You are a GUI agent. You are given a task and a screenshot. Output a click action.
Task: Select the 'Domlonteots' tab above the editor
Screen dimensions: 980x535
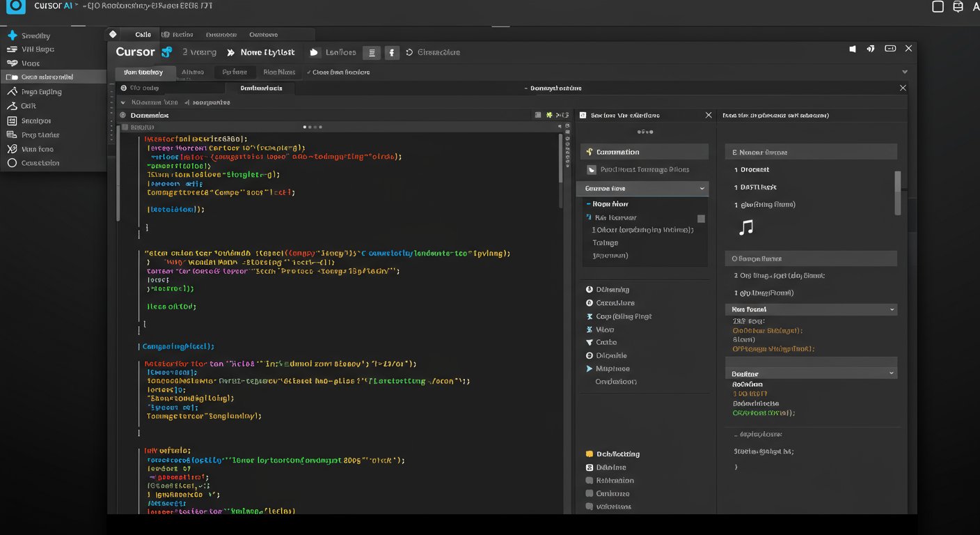tap(261, 88)
